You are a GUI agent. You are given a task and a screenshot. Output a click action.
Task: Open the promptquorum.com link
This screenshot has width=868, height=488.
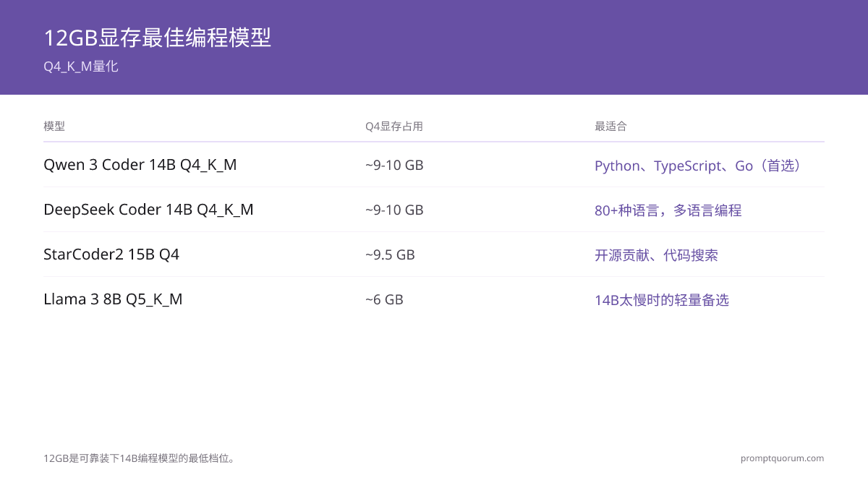click(782, 458)
